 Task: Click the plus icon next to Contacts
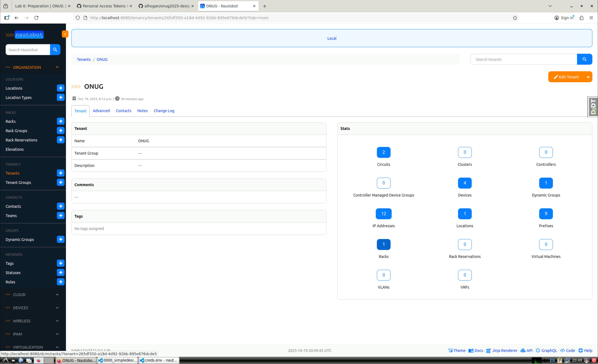click(x=61, y=206)
